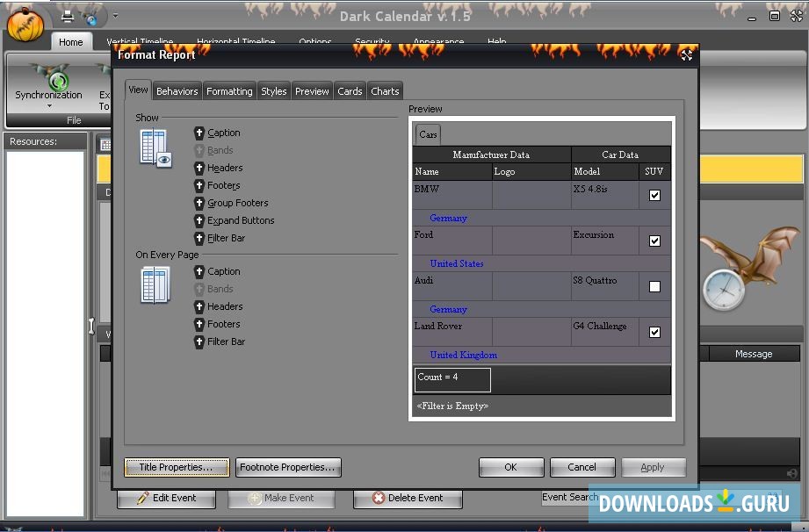Screen dimensions: 809x532
Task: Close the Format Report dialog
Action: click(686, 55)
